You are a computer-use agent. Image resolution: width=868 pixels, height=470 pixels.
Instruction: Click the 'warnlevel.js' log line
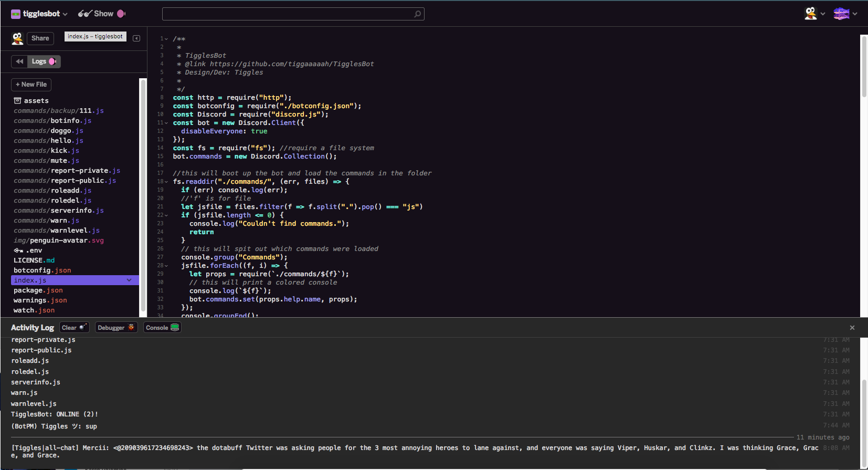34,404
